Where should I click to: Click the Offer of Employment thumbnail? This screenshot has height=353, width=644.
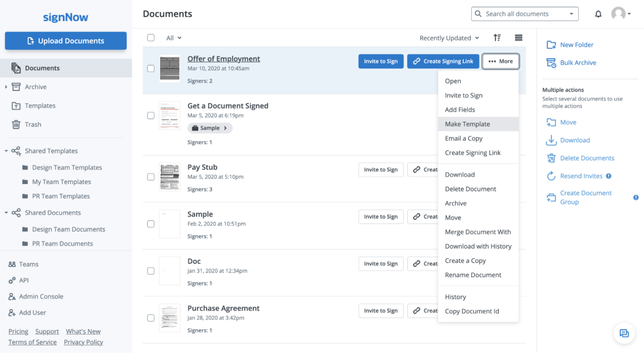(169, 68)
